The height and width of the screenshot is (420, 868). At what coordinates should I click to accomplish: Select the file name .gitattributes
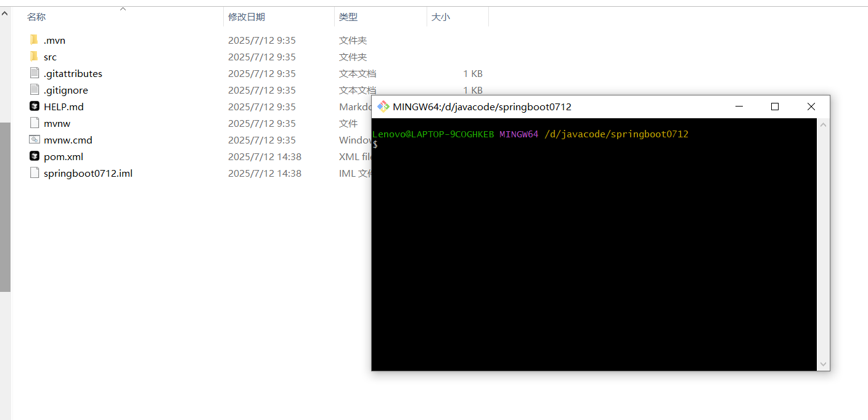coord(73,73)
